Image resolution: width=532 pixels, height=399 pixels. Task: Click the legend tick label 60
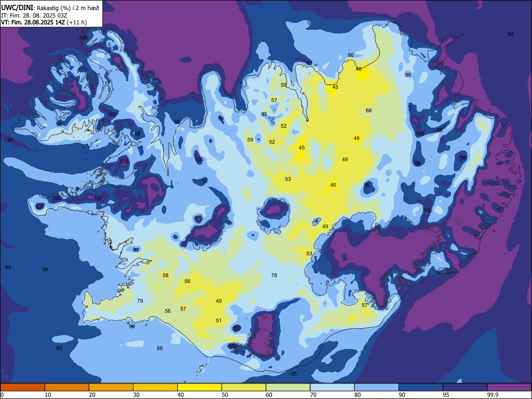pyautogui.click(x=269, y=395)
